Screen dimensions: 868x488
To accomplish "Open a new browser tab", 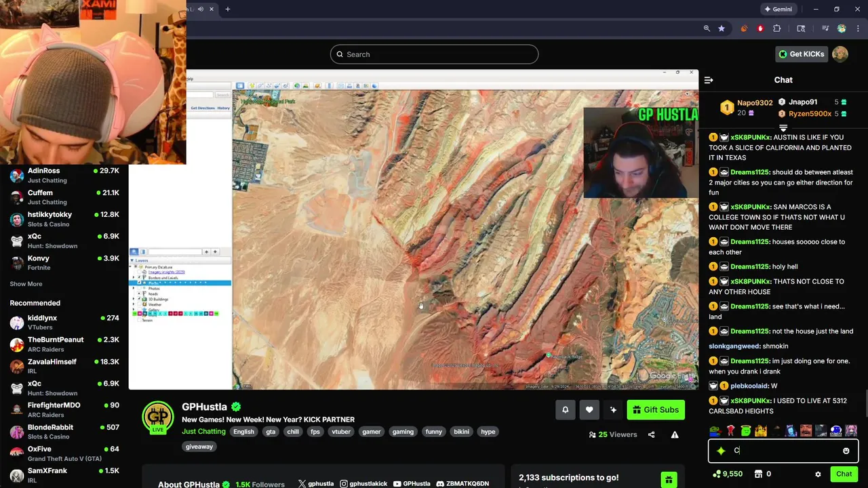I will 228,9.
